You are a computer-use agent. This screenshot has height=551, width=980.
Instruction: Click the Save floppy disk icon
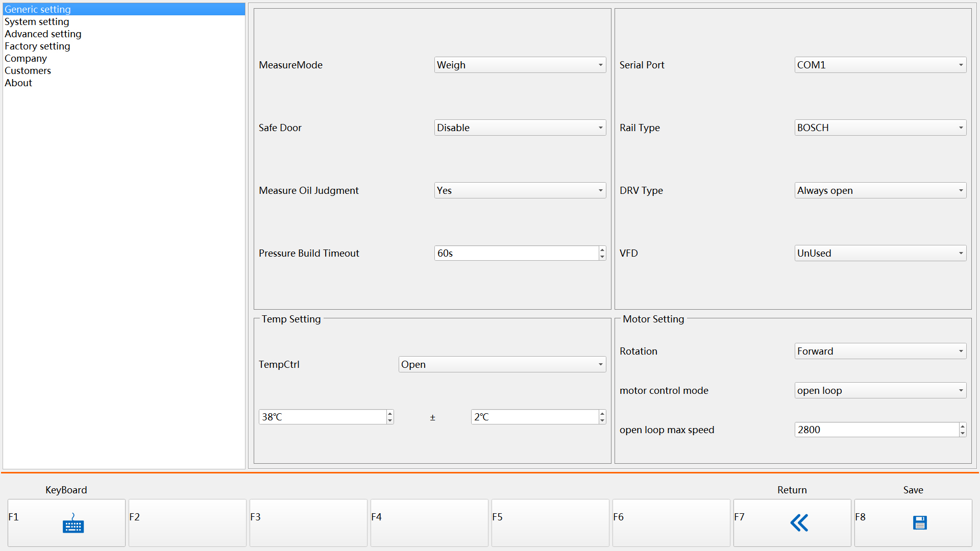point(920,523)
